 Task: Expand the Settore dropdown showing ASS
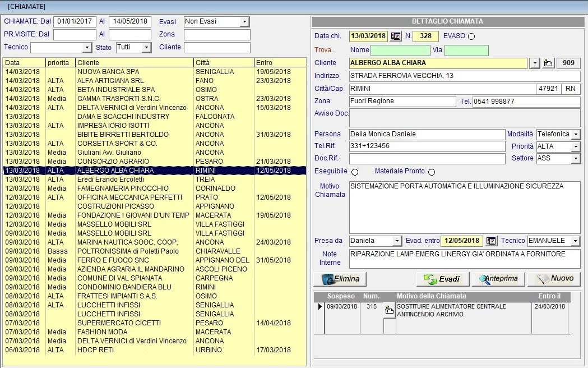point(576,159)
